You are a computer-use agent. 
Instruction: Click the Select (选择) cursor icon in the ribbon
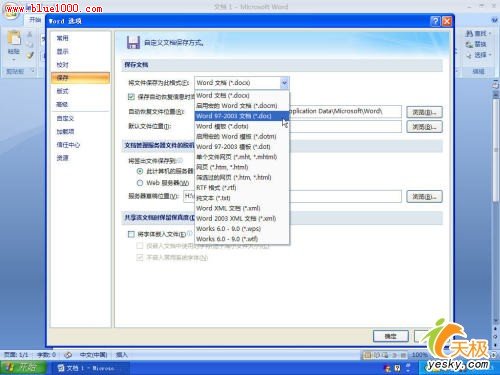click(469, 55)
